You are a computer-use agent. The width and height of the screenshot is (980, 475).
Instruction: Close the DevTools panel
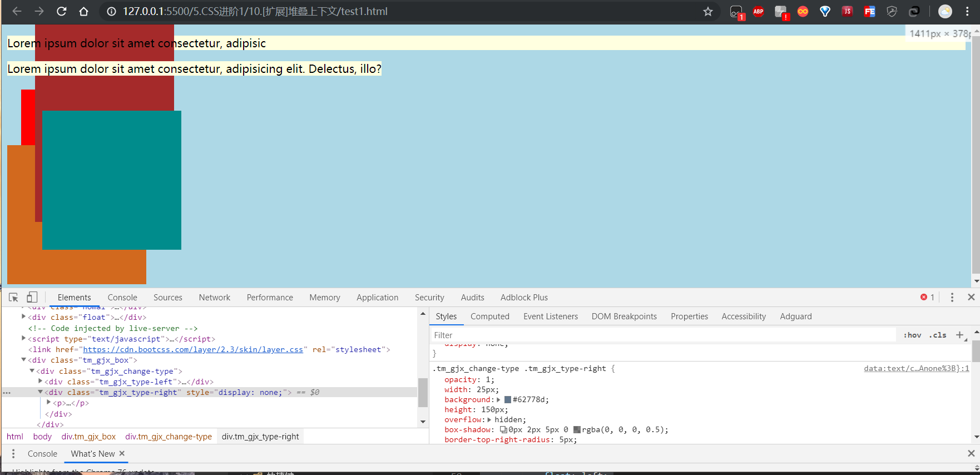(971, 297)
